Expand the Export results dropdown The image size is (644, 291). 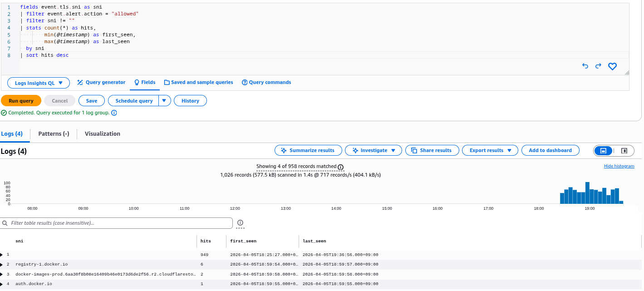click(x=490, y=150)
